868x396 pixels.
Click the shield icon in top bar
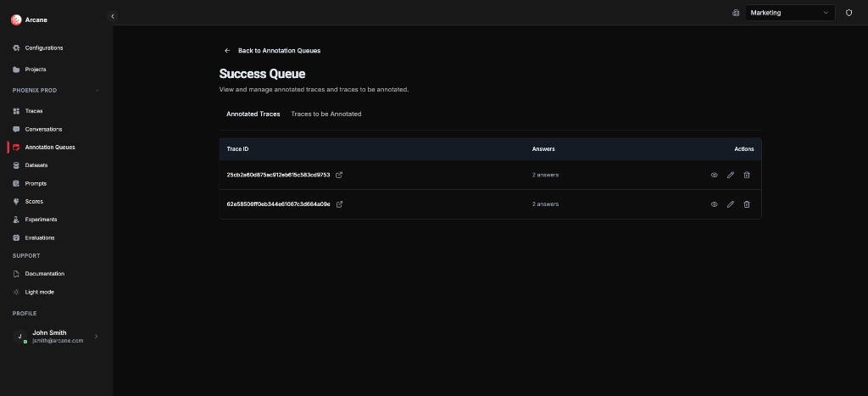tap(849, 13)
